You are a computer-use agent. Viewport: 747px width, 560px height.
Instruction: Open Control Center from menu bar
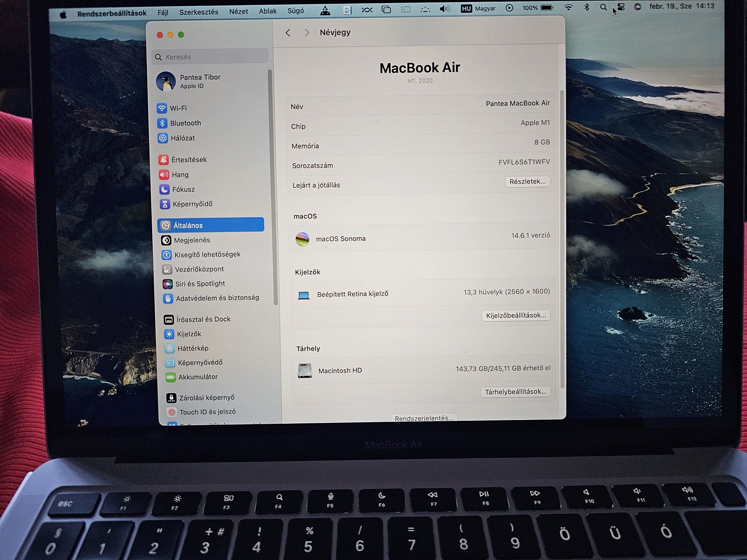[621, 7]
